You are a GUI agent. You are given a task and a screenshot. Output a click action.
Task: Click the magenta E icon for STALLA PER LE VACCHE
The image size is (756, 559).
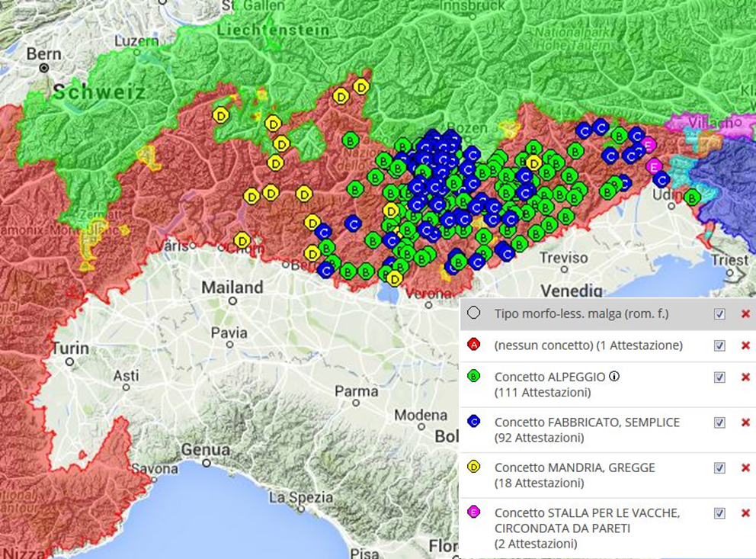tap(474, 512)
